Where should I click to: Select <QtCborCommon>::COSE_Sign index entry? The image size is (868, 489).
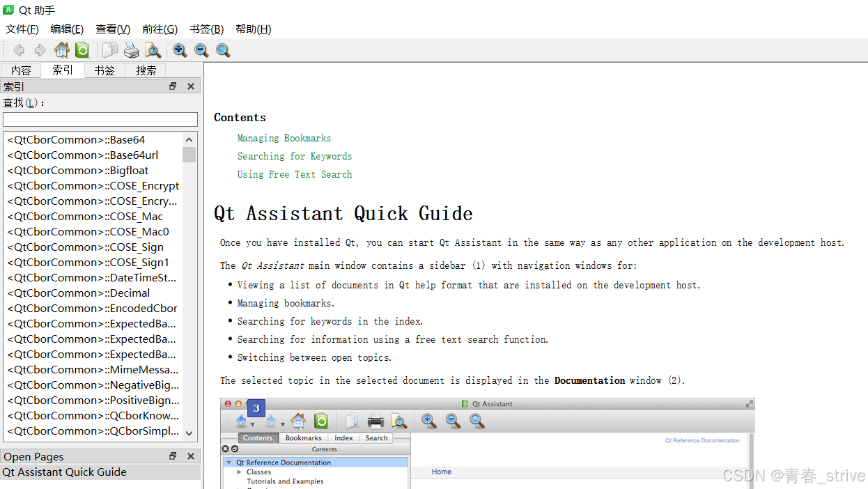click(x=93, y=247)
